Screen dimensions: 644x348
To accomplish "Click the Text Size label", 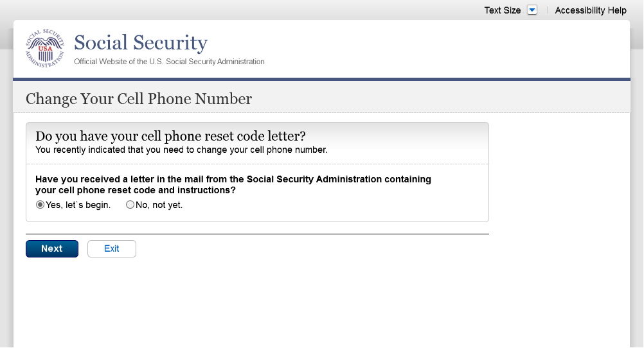I will [502, 10].
